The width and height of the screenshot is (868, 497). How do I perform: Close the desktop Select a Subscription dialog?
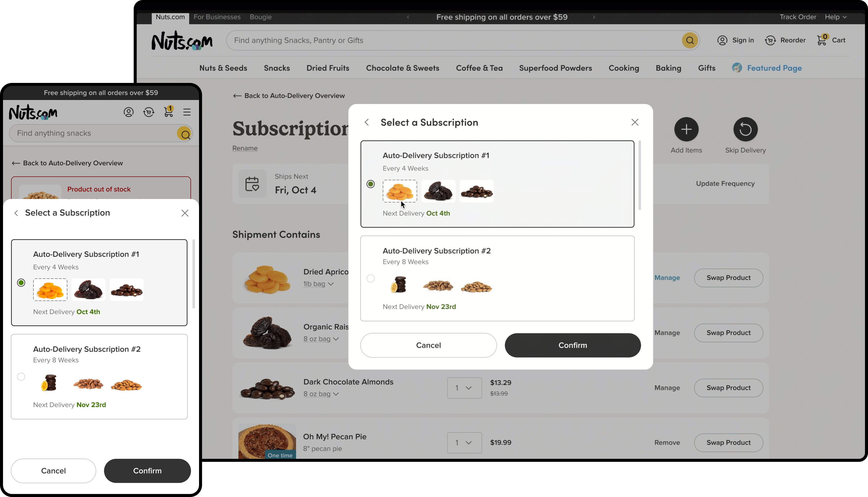[635, 122]
